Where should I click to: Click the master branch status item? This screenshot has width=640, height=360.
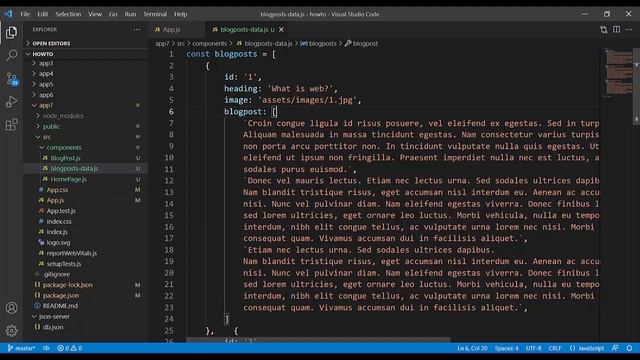(21, 348)
